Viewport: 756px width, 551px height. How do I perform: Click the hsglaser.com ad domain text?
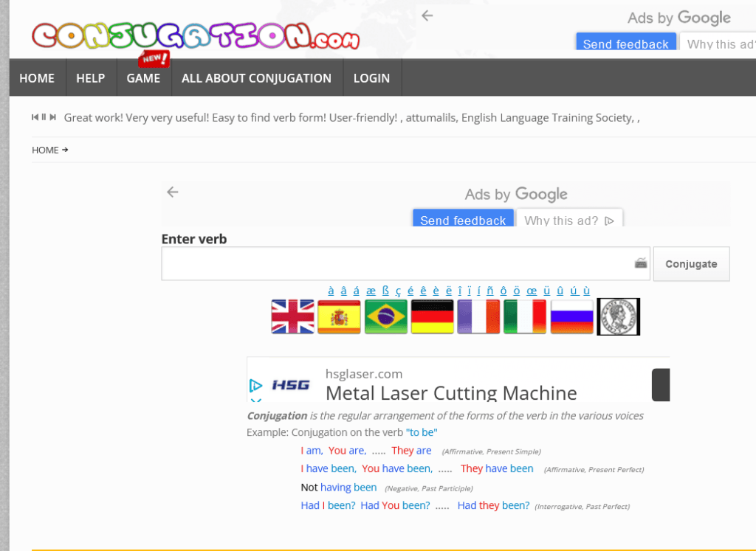pos(364,374)
